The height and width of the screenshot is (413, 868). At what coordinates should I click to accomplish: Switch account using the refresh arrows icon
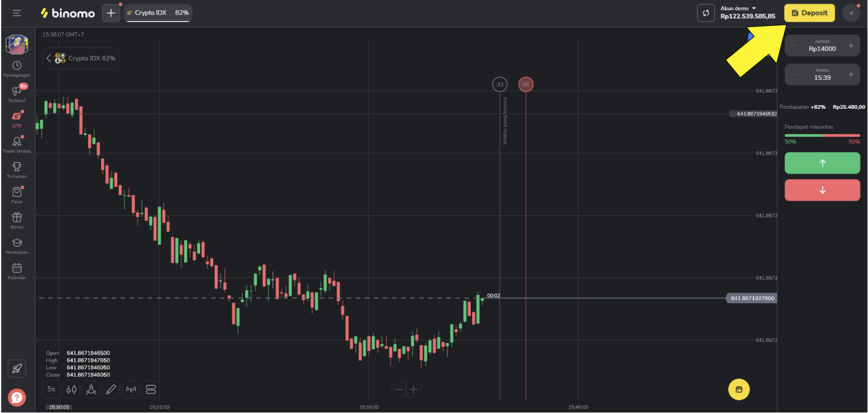[x=706, y=13]
